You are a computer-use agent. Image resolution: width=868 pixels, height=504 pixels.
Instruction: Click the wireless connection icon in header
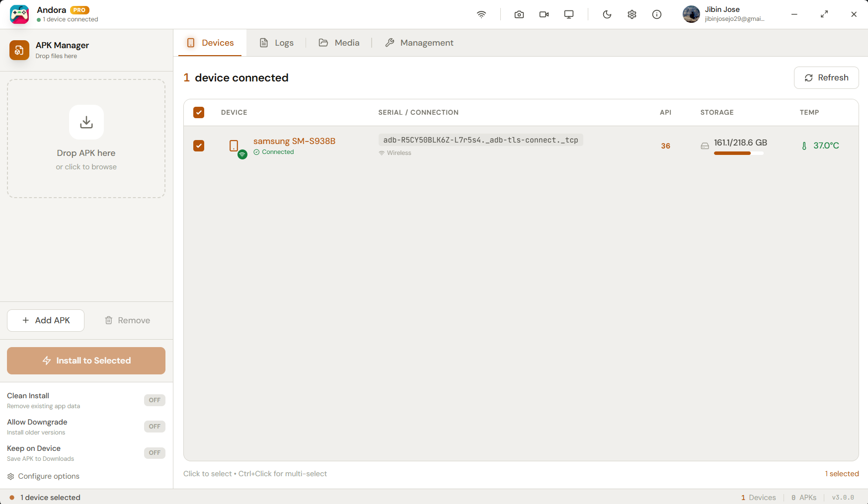coord(481,14)
